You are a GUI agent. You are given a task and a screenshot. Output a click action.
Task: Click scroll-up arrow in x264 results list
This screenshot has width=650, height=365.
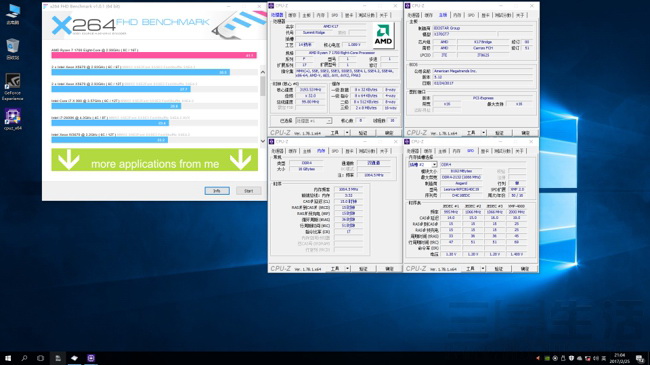[x=262, y=72]
